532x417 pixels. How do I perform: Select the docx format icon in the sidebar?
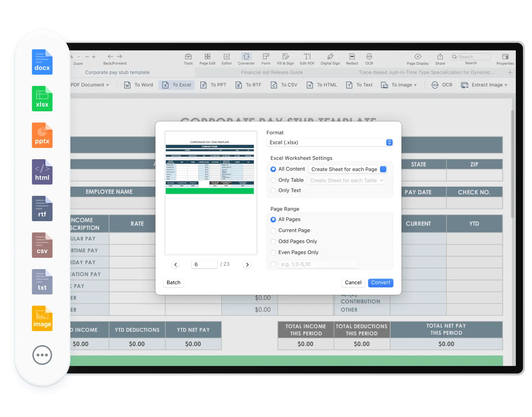pos(42,62)
